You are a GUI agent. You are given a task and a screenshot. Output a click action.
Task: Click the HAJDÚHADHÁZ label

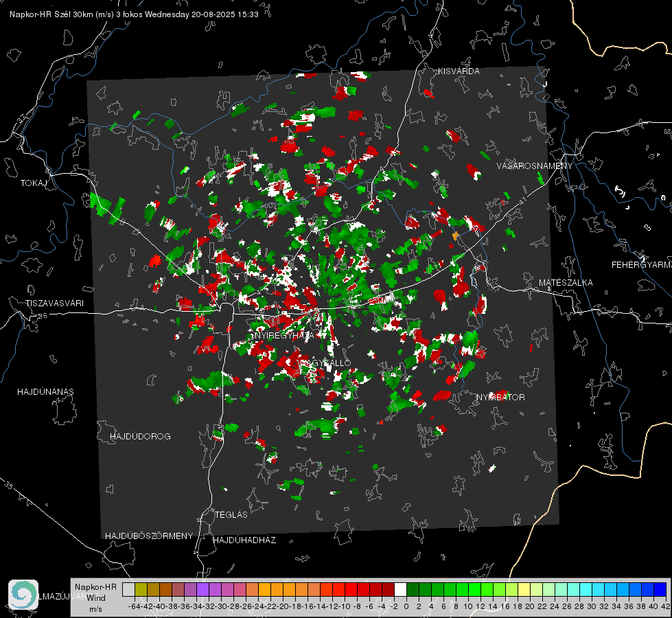[x=244, y=540]
